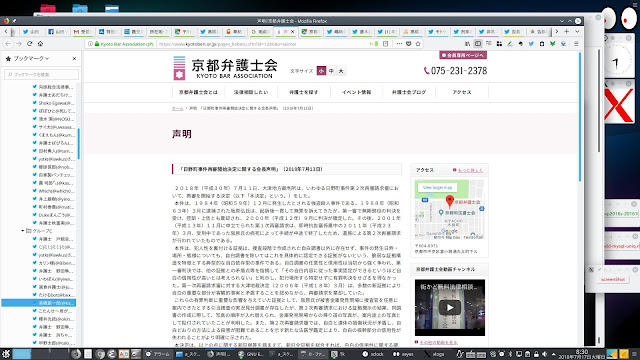Open イベント情報 menu item
The width and height of the screenshot is (640, 360).
[x=356, y=92]
